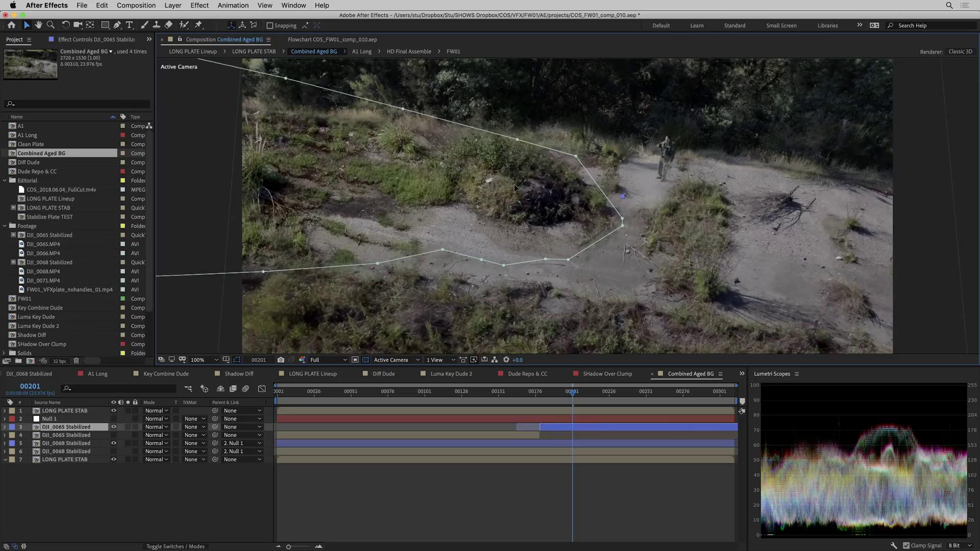Click the wrench icon in Lumetri Scopes

894,545
